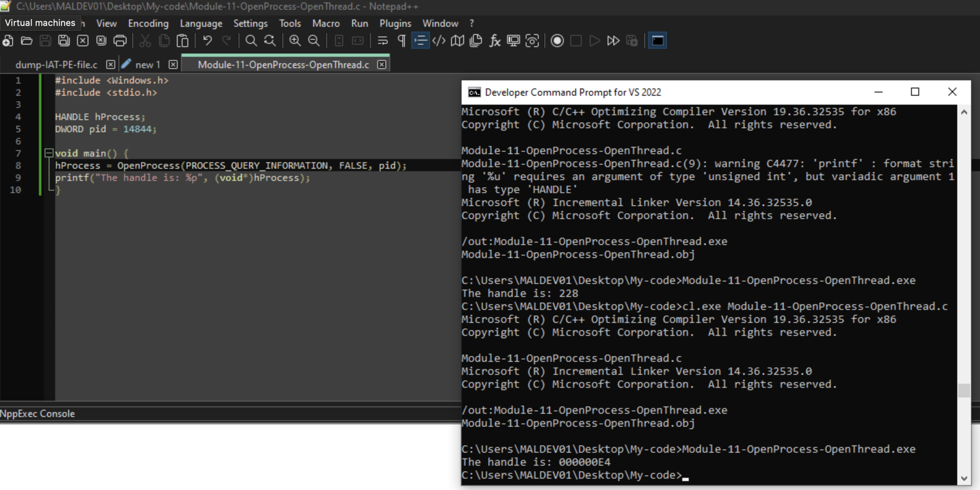Click the Print toolbar icon
The width and height of the screenshot is (980, 490).
(x=120, y=41)
